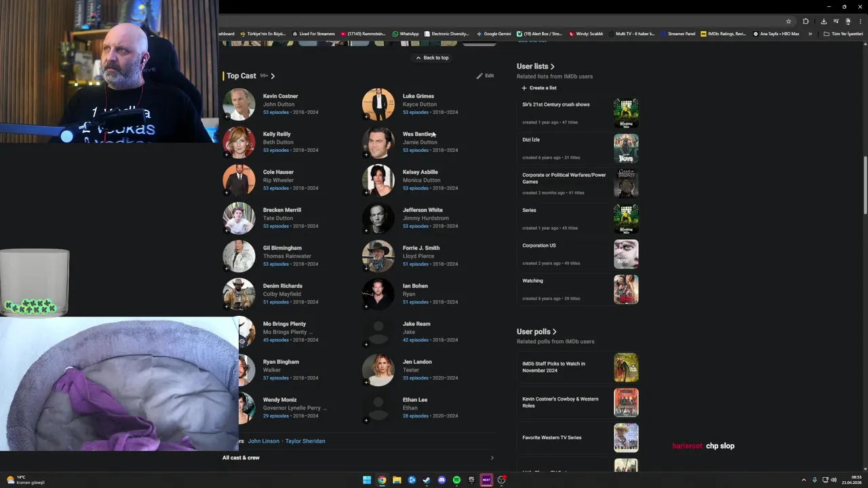Click Forrie J. Smith's cast photo

coord(378,256)
